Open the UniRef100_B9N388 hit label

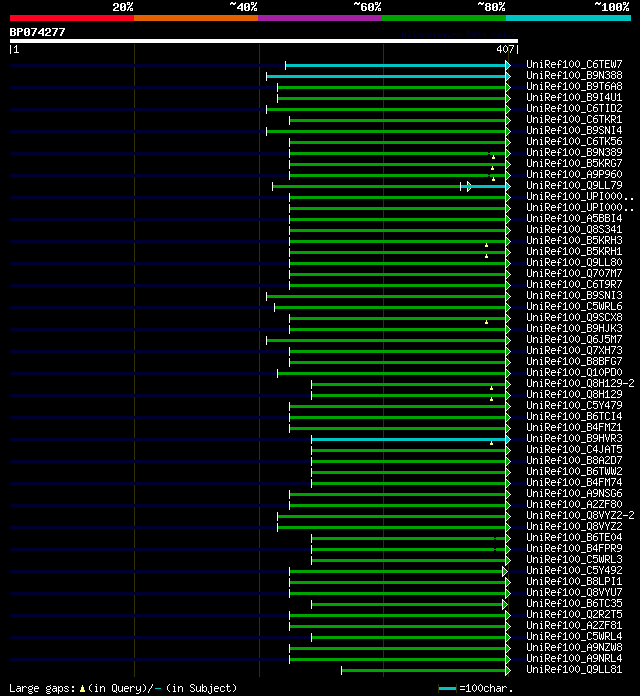574,75
